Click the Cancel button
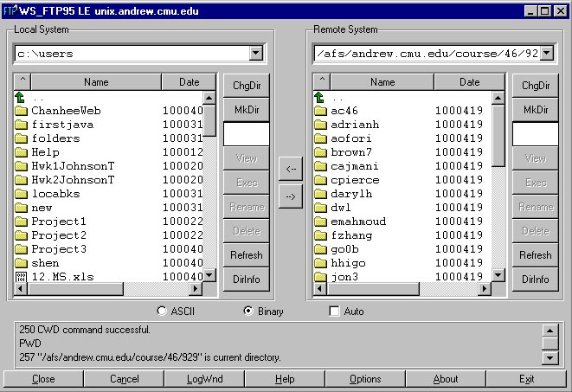 click(124, 379)
